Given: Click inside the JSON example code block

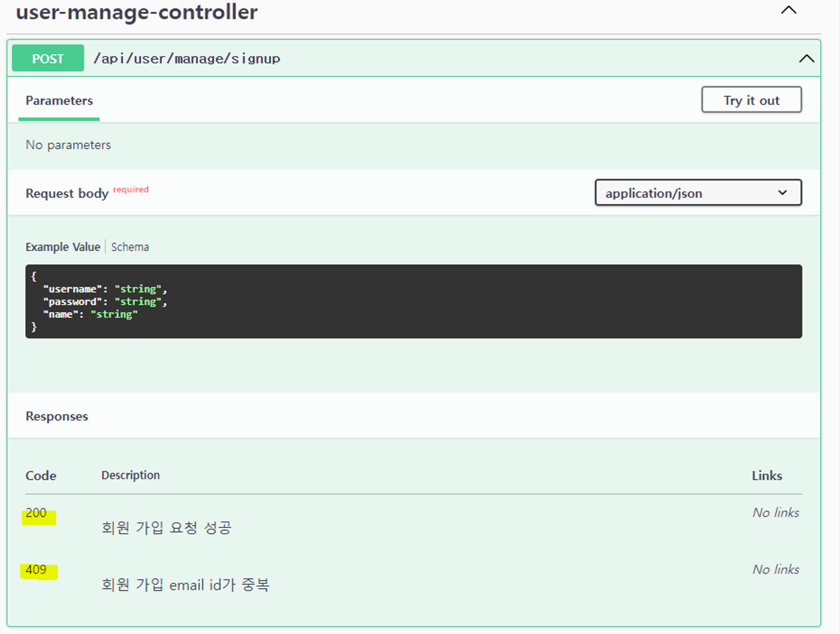Looking at the screenshot, I should (x=413, y=301).
